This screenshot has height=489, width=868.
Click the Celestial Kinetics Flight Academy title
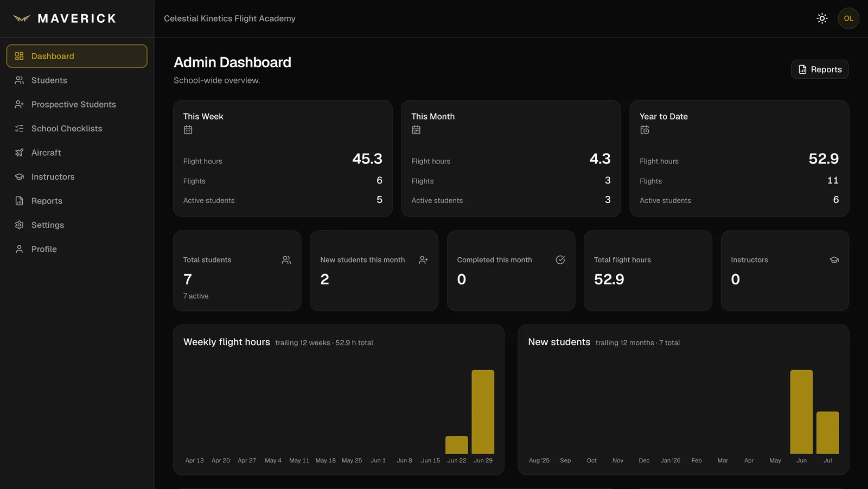(x=229, y=18)
